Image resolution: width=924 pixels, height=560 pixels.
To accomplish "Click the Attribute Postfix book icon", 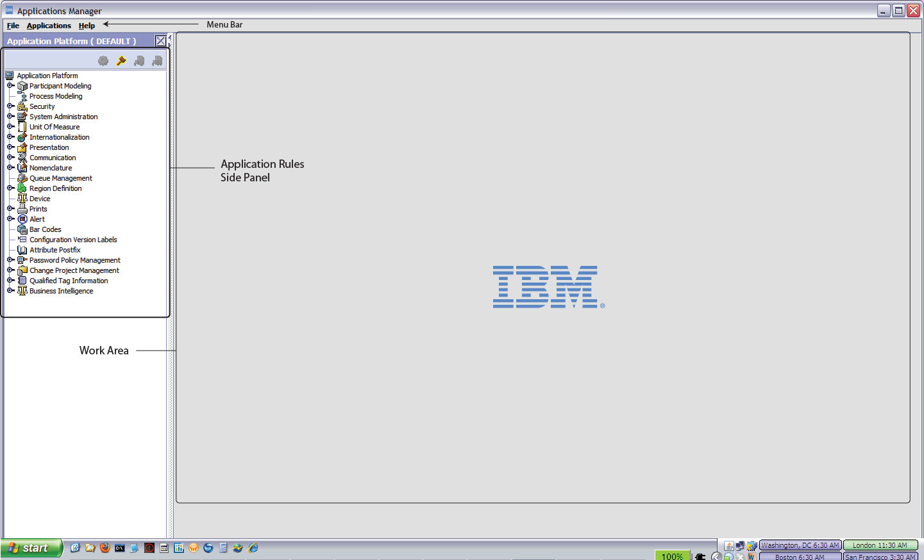I will pos(22,250).
